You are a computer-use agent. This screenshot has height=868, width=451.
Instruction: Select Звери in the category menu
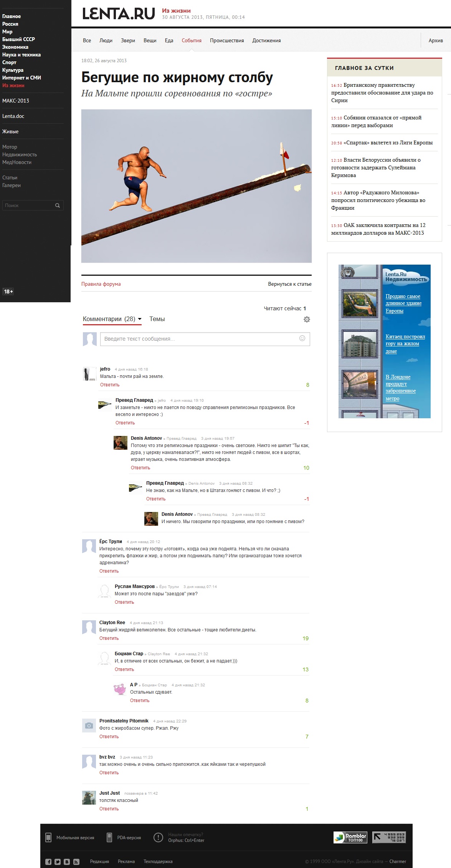(128, 41)
